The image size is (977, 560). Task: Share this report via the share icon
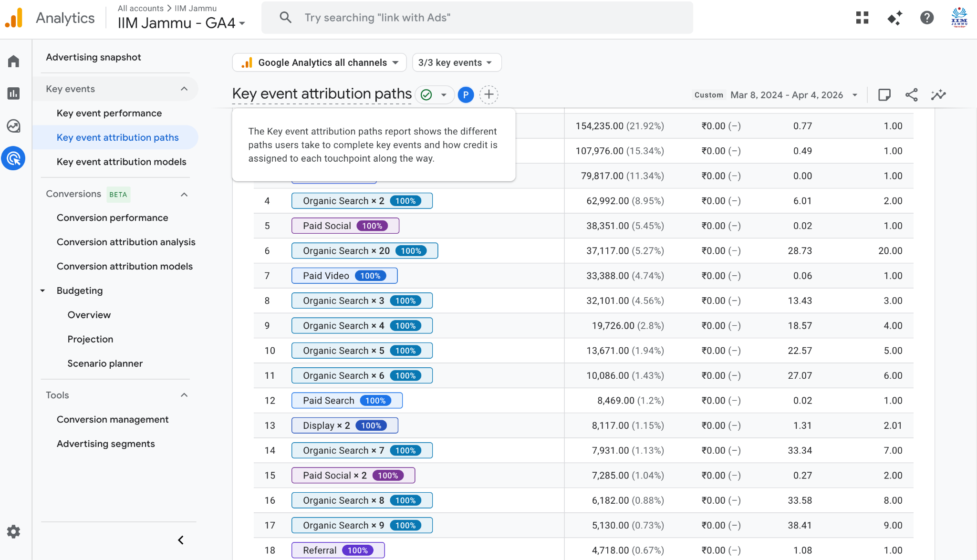point(912,94)
